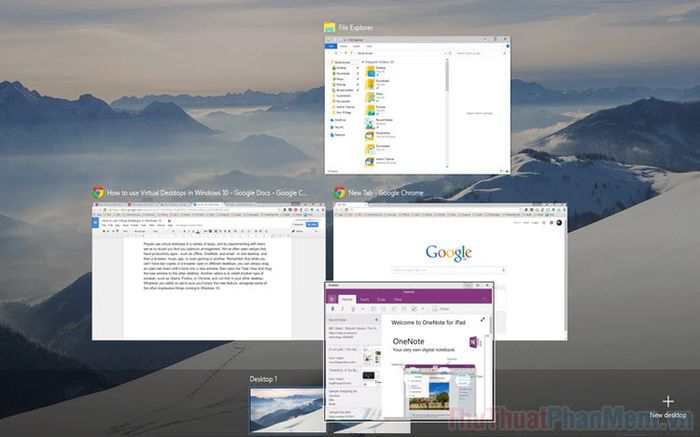The height and width of the screenshot is (437, 700).
Task: Click the Google notifications bell icon
Action: tap(552, 222)
